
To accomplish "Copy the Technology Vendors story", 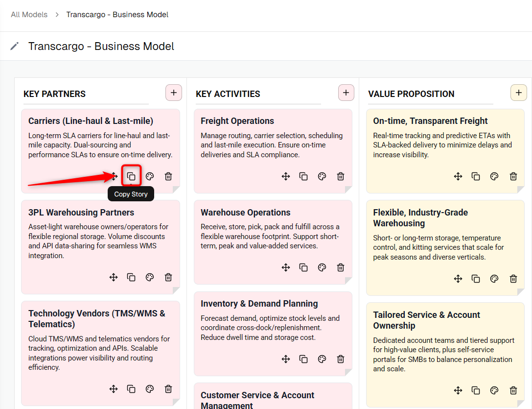I will (131, 389).
